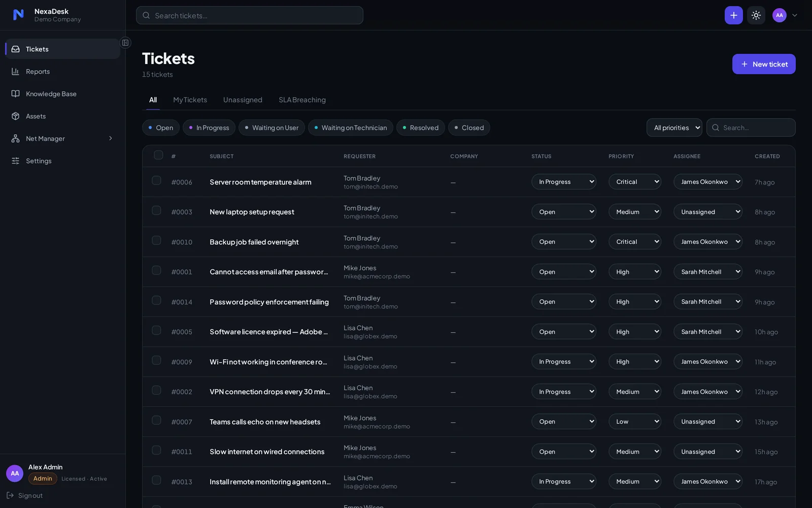This screenshot has height=508, width=812.
Task: Open status dropdown for Server room temperature alarm
Action: tap(563, 182)
